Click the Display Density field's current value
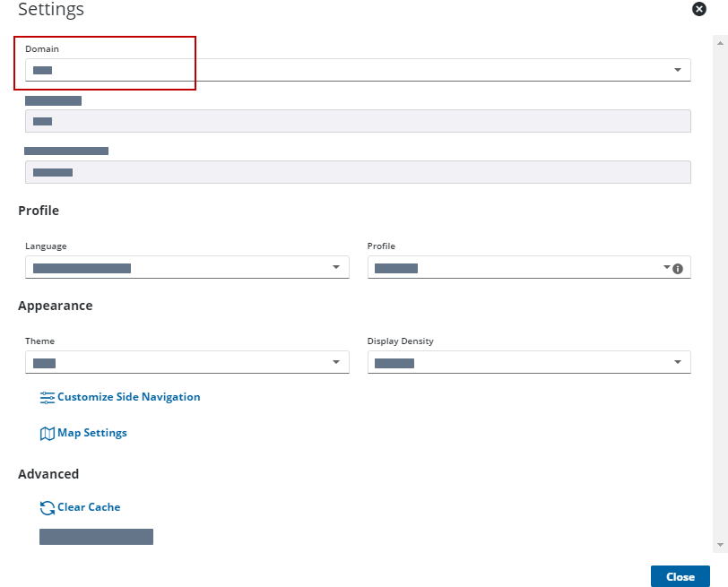This screenshot has width=728, height=587. [394, 363]
